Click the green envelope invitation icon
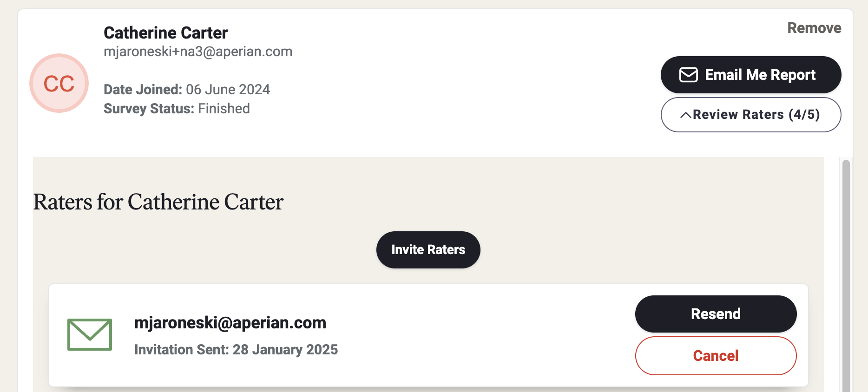This screenshot has width=868, height=392. [x=90, y=334]
